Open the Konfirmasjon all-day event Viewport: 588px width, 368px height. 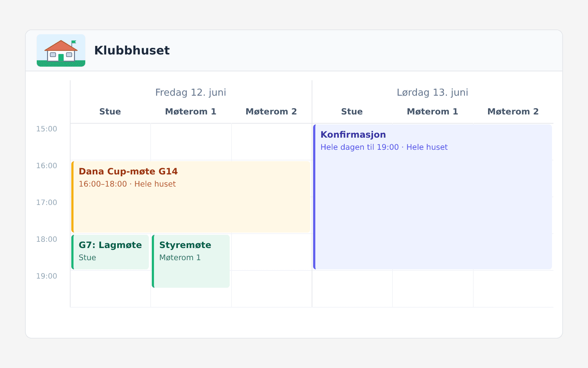click(433, 197)
